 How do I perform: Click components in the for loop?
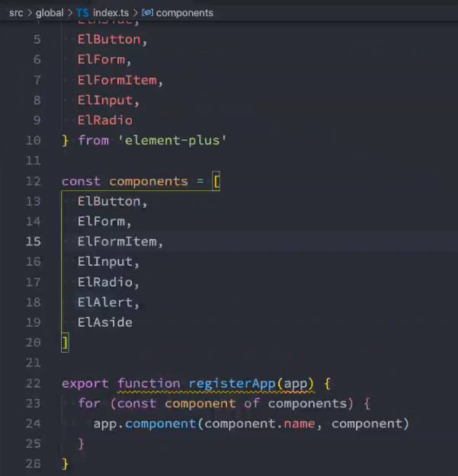point(307,404)
